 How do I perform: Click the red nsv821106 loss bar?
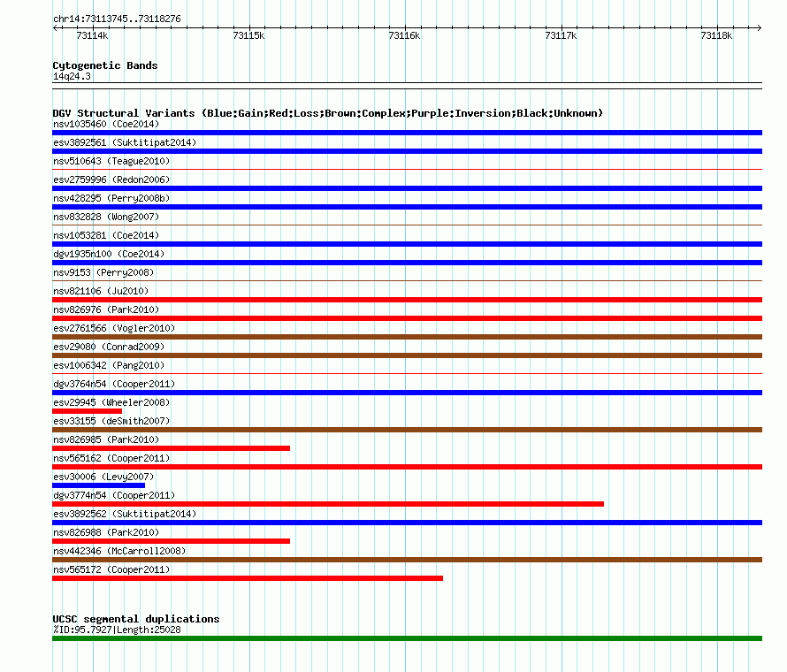pos(407,300)
